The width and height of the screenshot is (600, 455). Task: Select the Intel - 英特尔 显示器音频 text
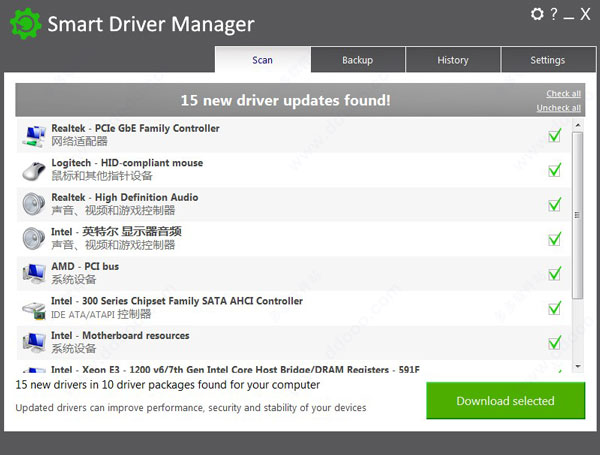pos(116,232)
